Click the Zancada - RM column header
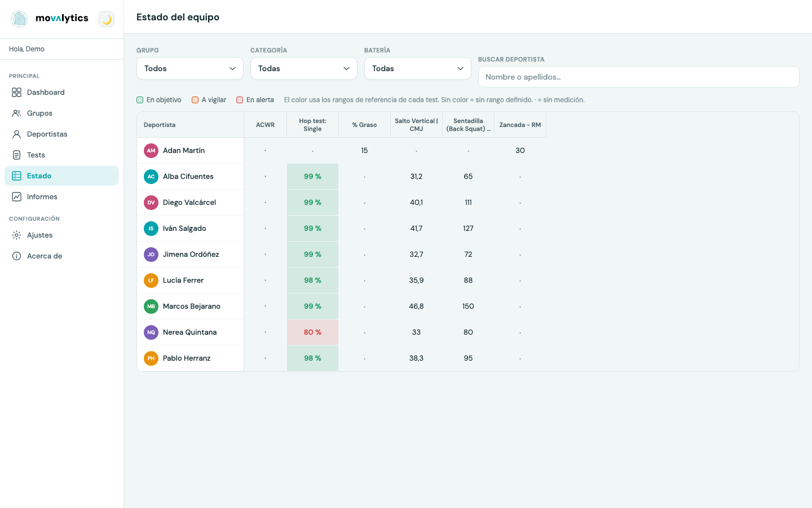 [x=520, y=125]
